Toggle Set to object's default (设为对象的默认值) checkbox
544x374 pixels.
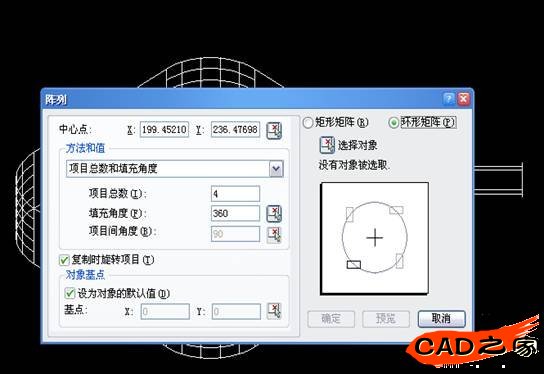pyautogui.click(x=70, y=294)
